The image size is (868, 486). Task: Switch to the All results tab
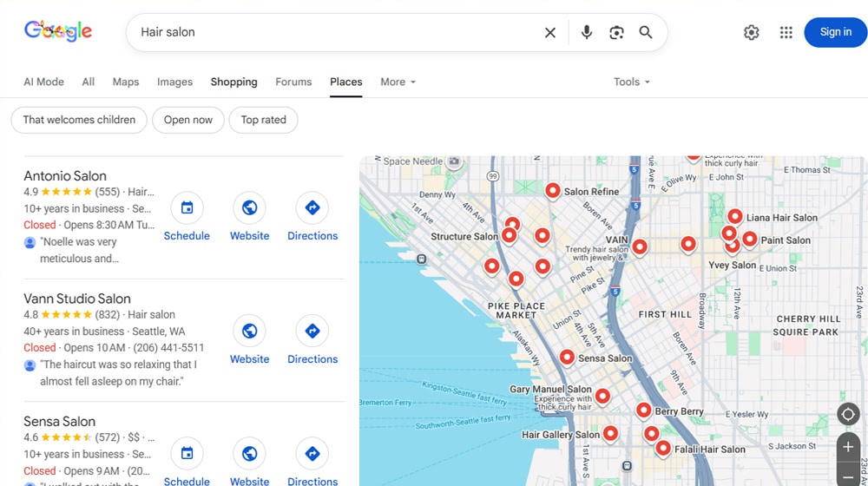coord(88,82)
